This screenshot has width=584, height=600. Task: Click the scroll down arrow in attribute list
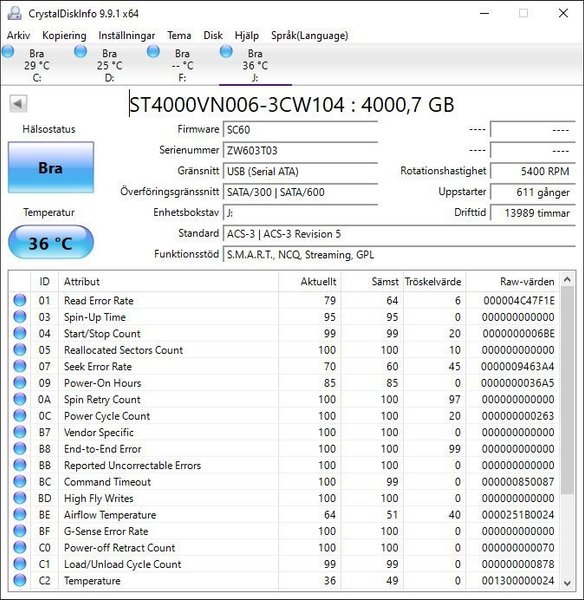pyautogui.click(x=568, y=583)
